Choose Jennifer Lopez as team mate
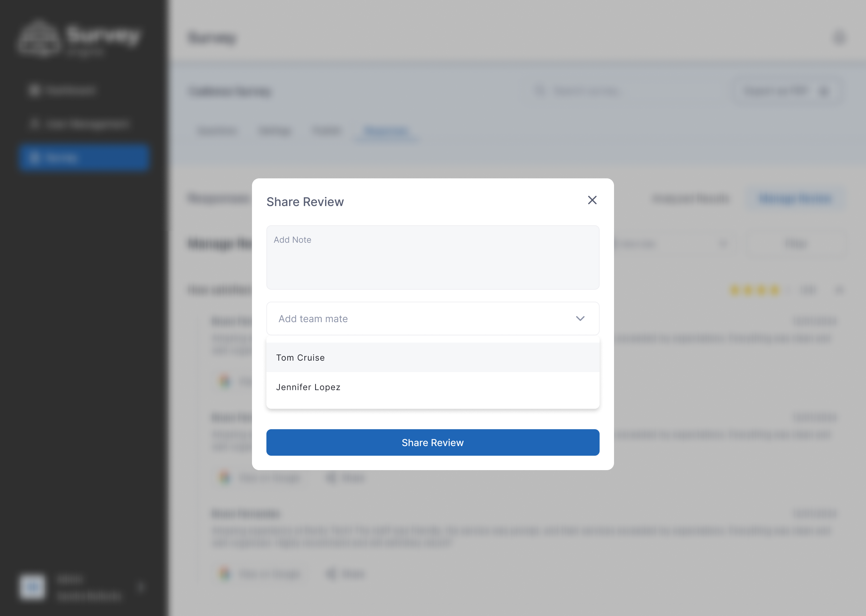Screen dimensions: 866x616 click(x=433, y=387)
